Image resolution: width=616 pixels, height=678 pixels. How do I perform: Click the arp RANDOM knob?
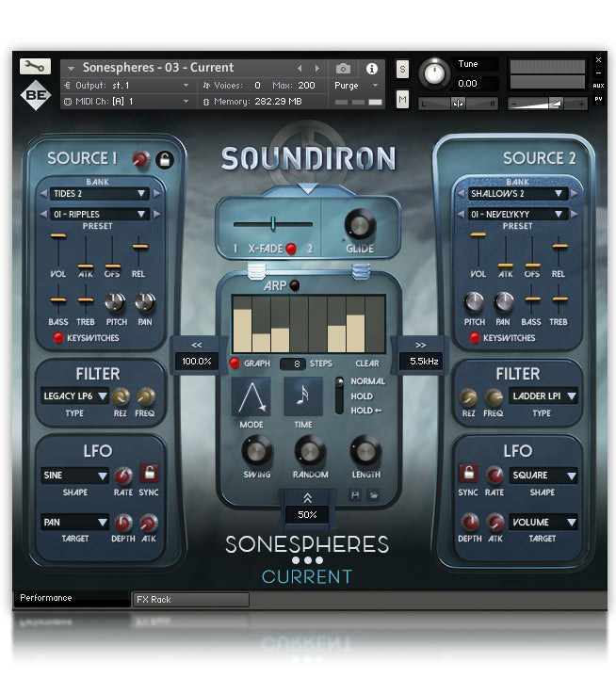pyautogui.click(x=310, y=451)
